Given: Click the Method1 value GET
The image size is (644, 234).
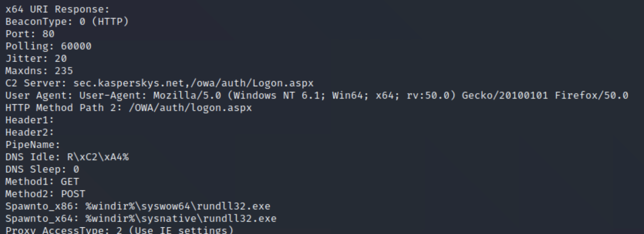Looking at the screenshot, I should pos(70,182).
